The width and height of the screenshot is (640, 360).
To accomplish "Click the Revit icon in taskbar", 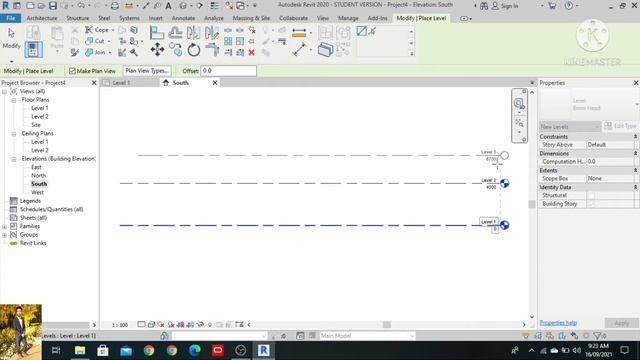I will tap(264, 350).
